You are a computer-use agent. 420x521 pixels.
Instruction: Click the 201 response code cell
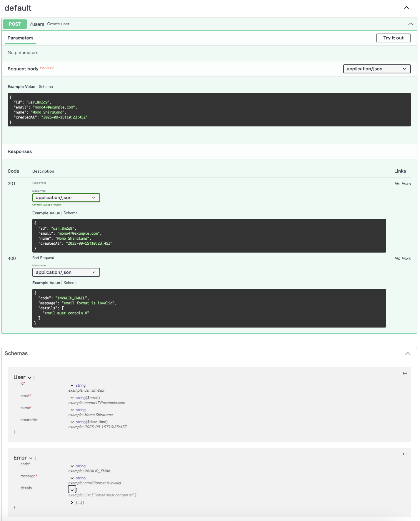tap(11, 184)
